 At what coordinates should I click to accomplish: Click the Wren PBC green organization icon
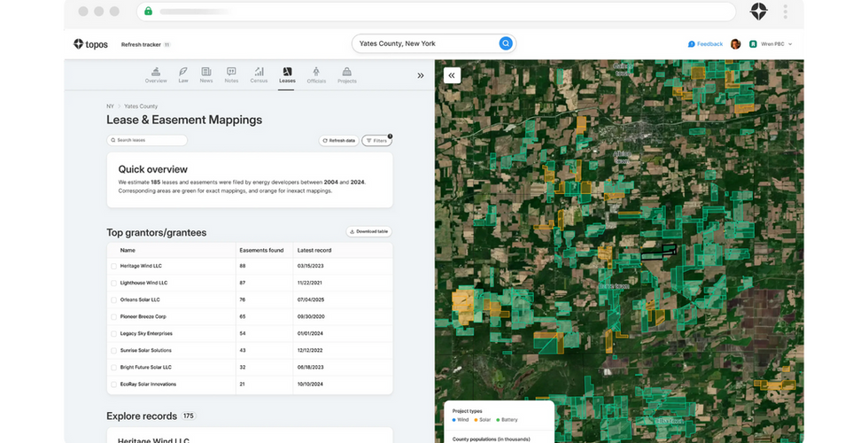(753, 43)
